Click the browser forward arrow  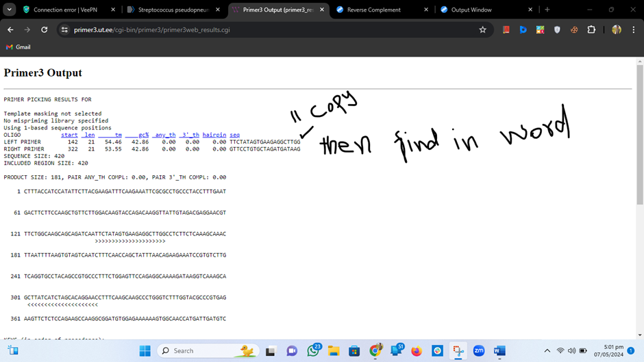coord(27,29)
